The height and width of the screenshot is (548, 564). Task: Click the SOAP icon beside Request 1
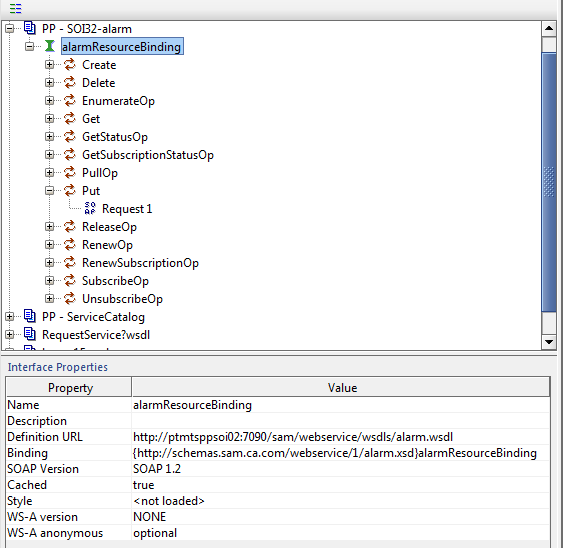90,208
